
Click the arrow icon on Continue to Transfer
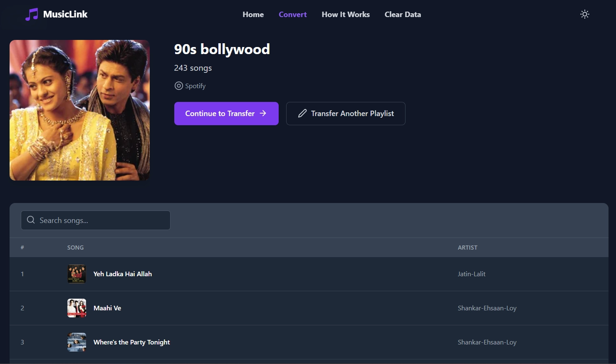pyautogui.click(x=263, y=113)
